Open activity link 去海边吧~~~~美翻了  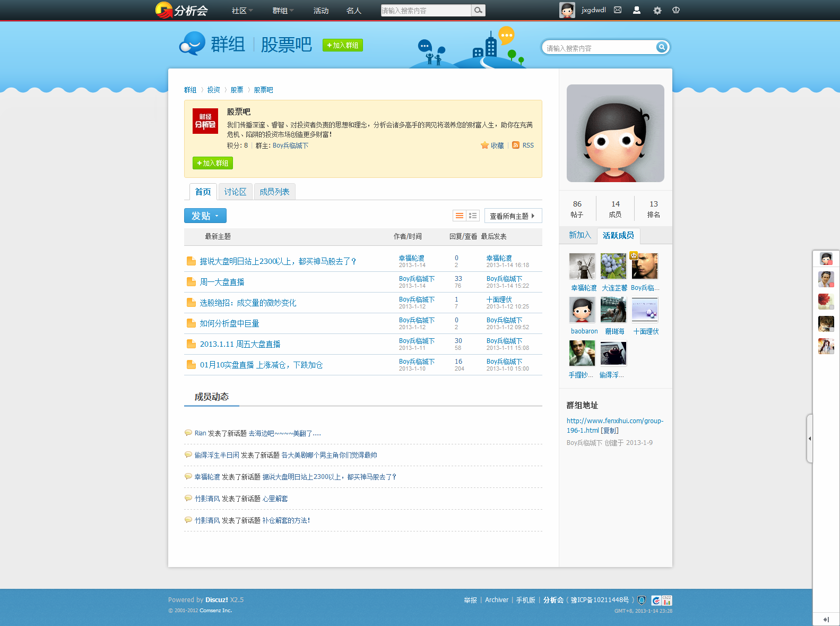pos(285,433)
